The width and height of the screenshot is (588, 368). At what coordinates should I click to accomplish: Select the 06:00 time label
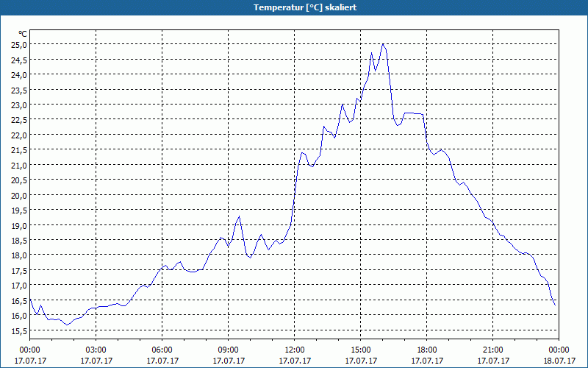tap(162, 350)
